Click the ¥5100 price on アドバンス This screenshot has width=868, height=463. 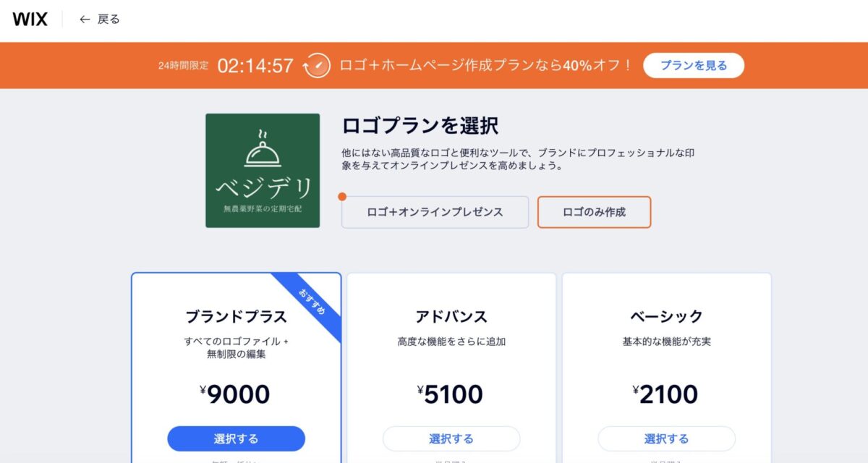click(451, 394)
